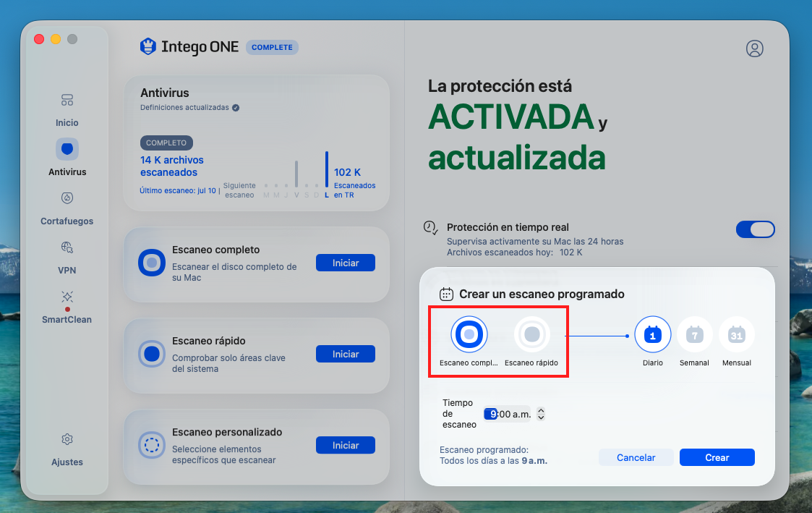Click the scan time stepper arrows
This screenshot has height=513, width=812.
tap(541, 413)
